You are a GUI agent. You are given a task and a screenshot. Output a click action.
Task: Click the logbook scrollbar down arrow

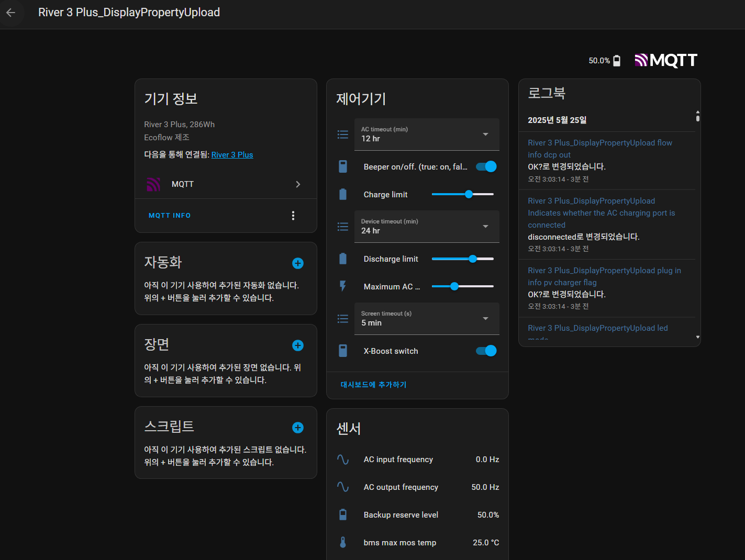[698, 337]
